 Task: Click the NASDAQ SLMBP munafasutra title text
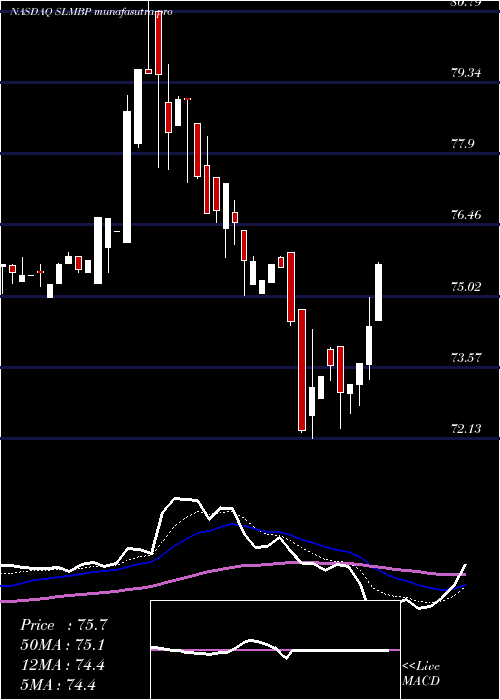(92, 12)
